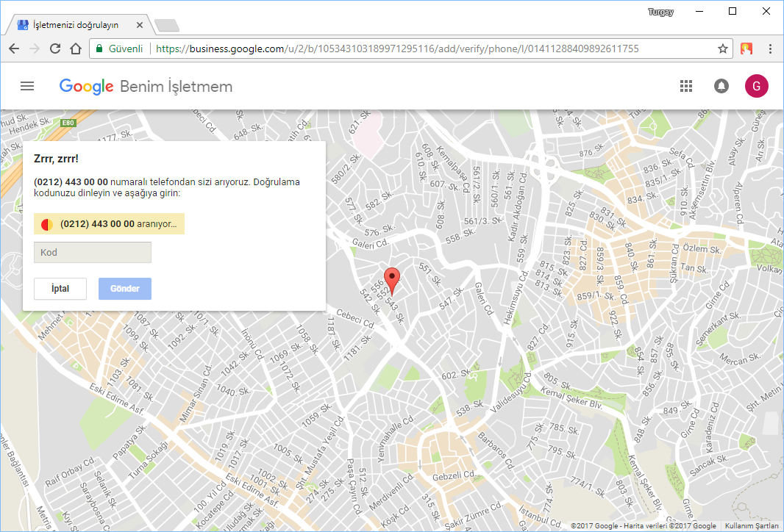
Task: Click the Cebeci Cd. label near the pin
Action: click(355, 318)
